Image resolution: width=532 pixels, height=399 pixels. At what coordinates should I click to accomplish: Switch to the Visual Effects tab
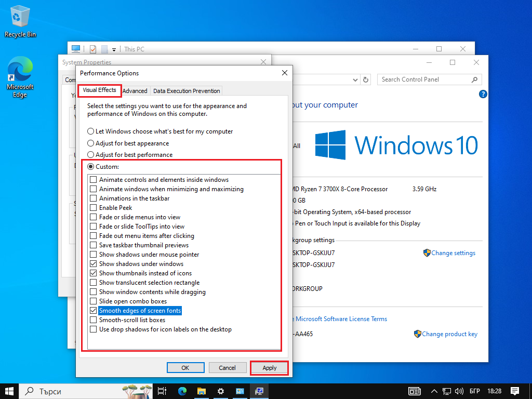pos(99,90)
